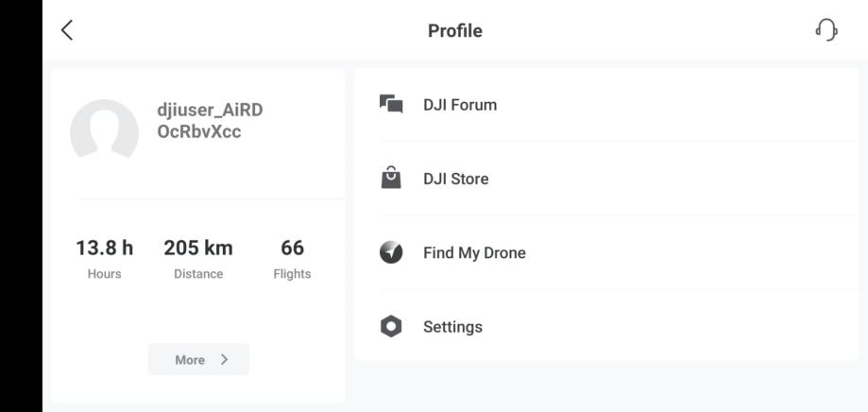Click the Hours label under flight time
Image resolution: width=868 pixels, height=412 pixels.
coord(104,273)
